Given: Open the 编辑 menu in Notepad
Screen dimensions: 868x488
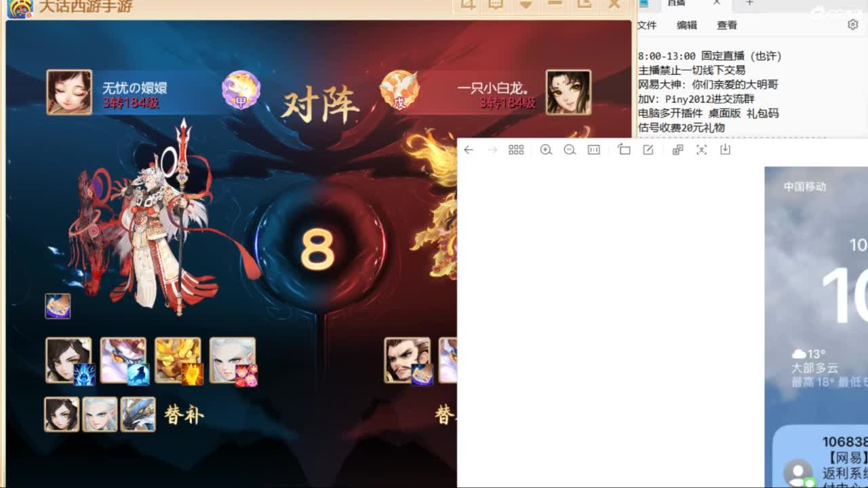Looking at the screenshot, I should [687, 25].
